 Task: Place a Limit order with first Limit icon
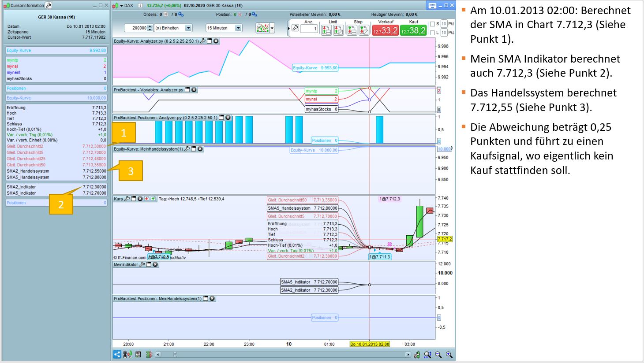tap(326, 30)
